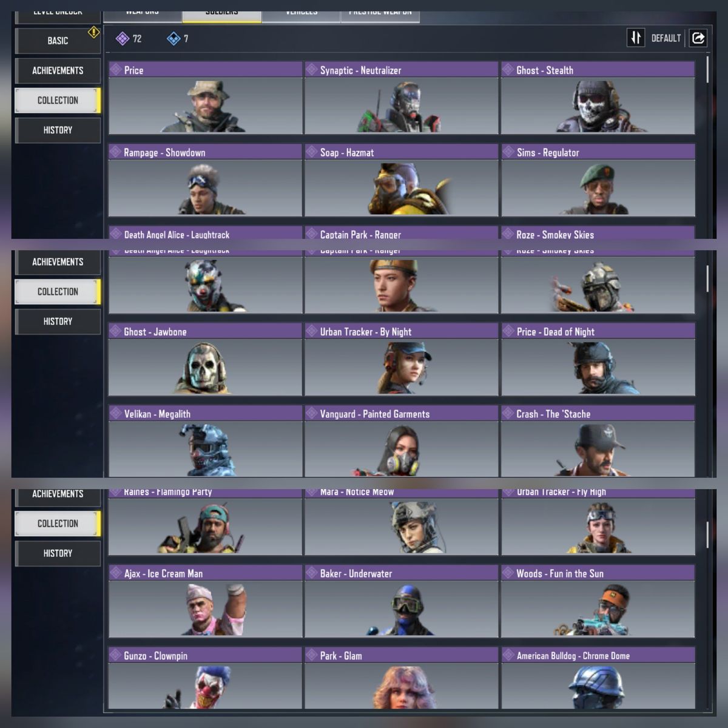Click the sort order arrows icon
The width and height of the screenshot is (728, 728).
tap(635, 38)
